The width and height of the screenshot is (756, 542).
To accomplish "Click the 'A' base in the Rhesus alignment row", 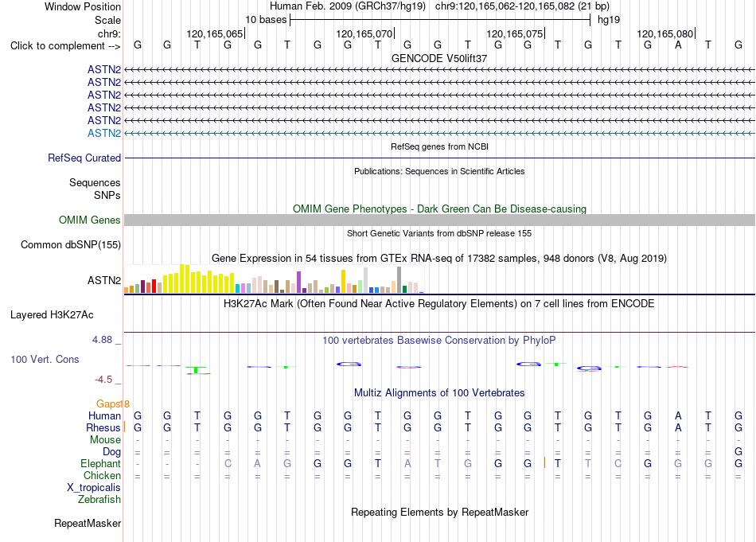I will pyautogui.click(x=678, y=427).
